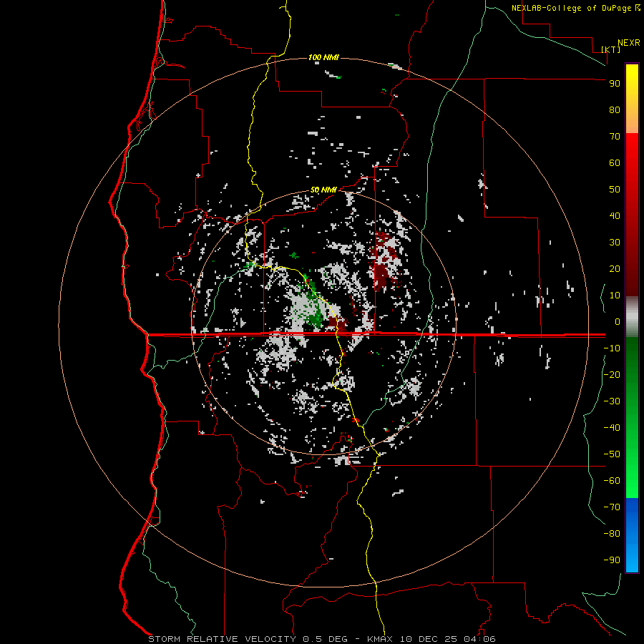Click the -70 value on the velocity scale
This screenshot has width=644, height=644.
pyautogui.click(x=612, y=507)
